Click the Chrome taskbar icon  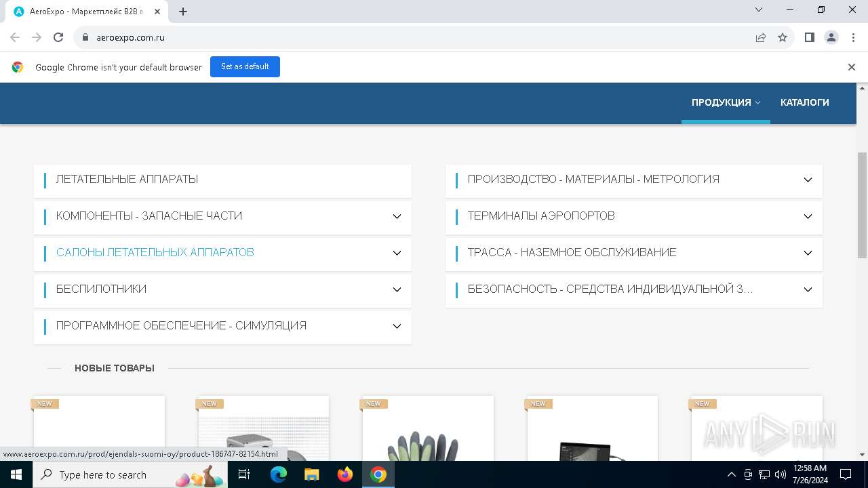click(x=378, y=474)
